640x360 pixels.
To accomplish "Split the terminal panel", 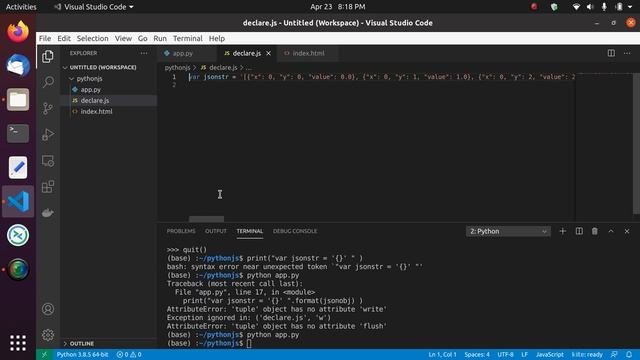I will coord(579,231).
